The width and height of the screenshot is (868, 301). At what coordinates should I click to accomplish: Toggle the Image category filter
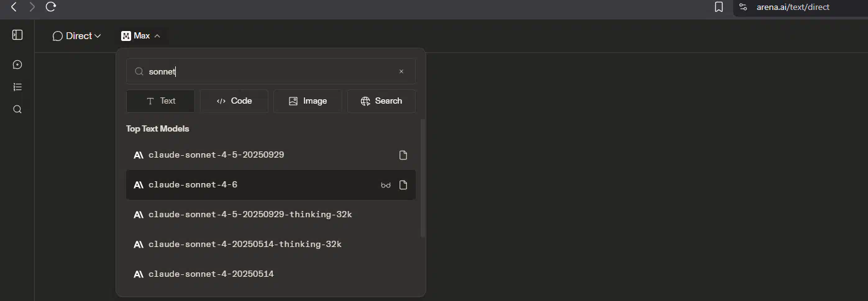(x=308, y=101)
